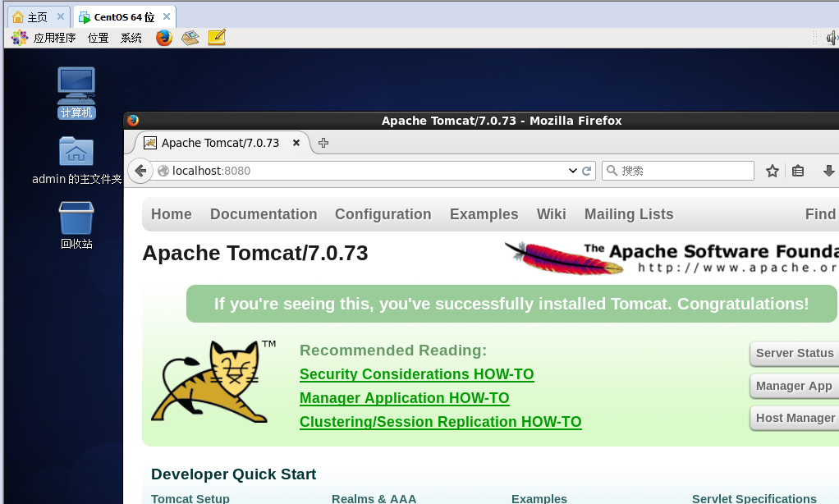Click the congratulations installed Tomcat banner
The width and height of the screenshot is (839, 504).
tap(511, 304)
